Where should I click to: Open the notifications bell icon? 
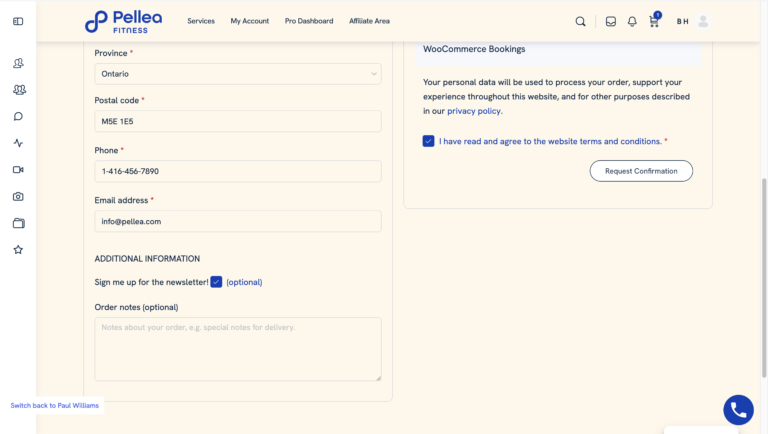click(632, 22)
